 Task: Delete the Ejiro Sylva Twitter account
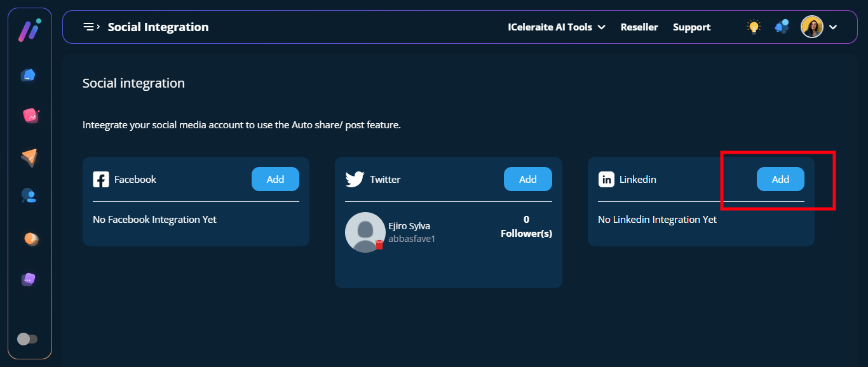379,244
